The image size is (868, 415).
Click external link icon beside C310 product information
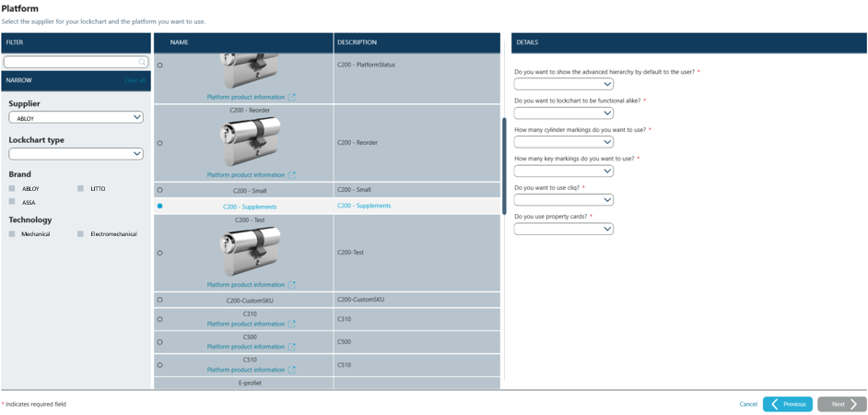[292, 325]
